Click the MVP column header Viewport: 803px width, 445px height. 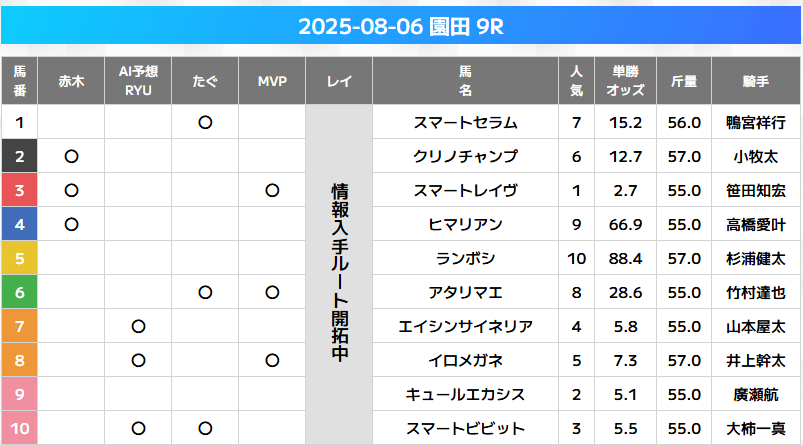[272, 81]
